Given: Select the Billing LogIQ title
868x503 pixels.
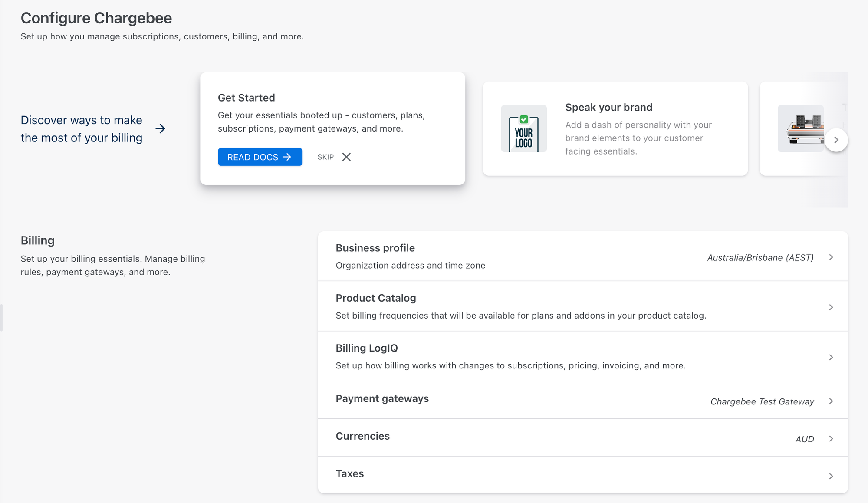Looking at the screenshot, I should [367, 348].
